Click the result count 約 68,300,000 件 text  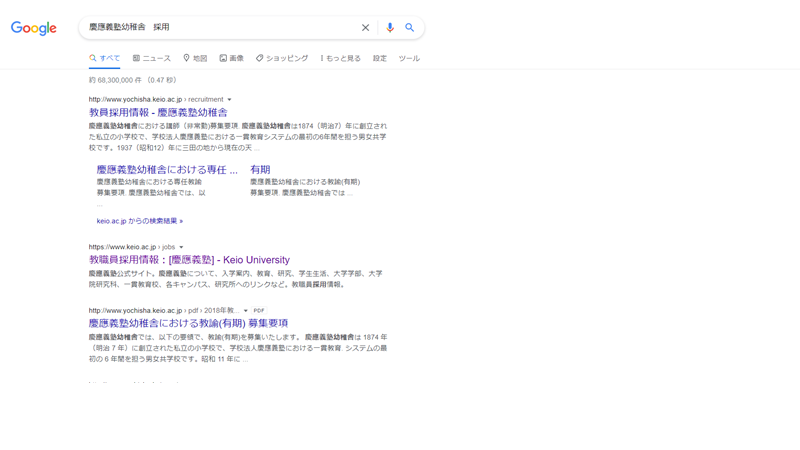tap(115, 80)
